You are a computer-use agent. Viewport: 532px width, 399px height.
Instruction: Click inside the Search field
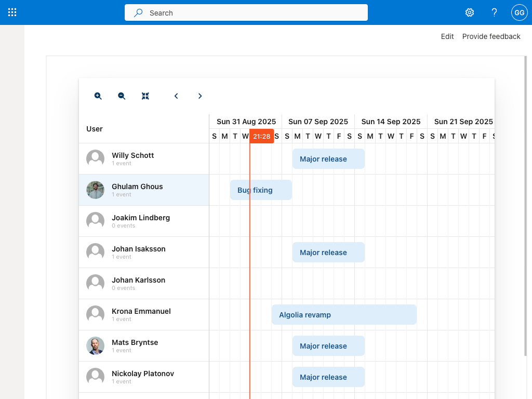(246, 12)
